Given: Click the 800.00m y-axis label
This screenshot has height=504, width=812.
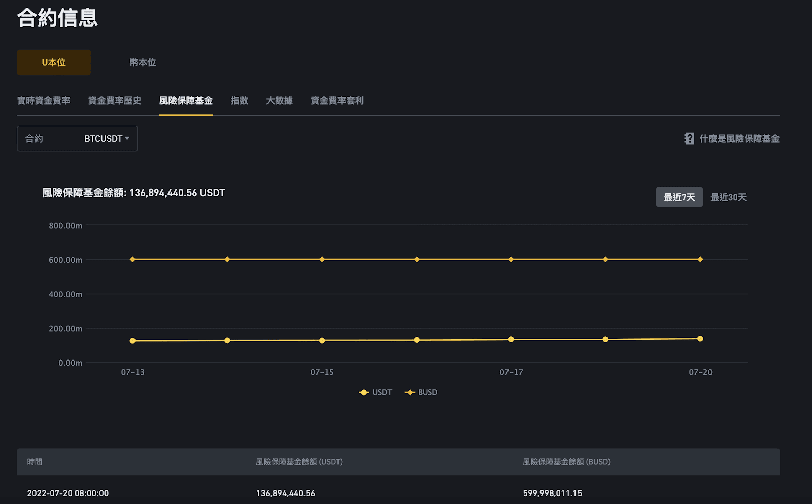Looking at the screenshot, I should tap(65, 226).
